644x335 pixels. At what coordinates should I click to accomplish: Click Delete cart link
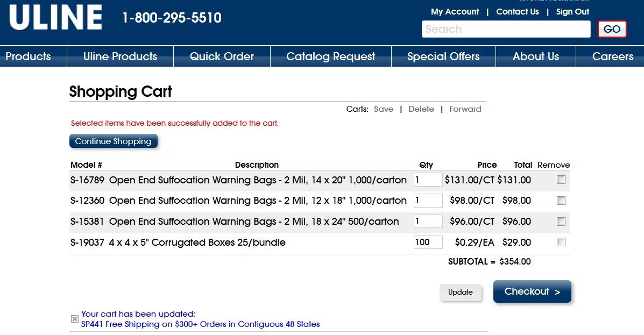(421, 109)
